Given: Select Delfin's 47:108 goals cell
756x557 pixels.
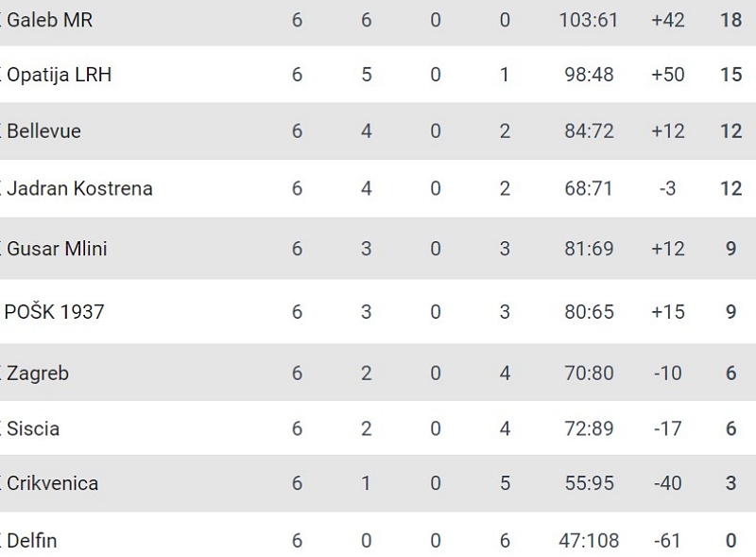Looking at the screenshot, I should [589, 541].
